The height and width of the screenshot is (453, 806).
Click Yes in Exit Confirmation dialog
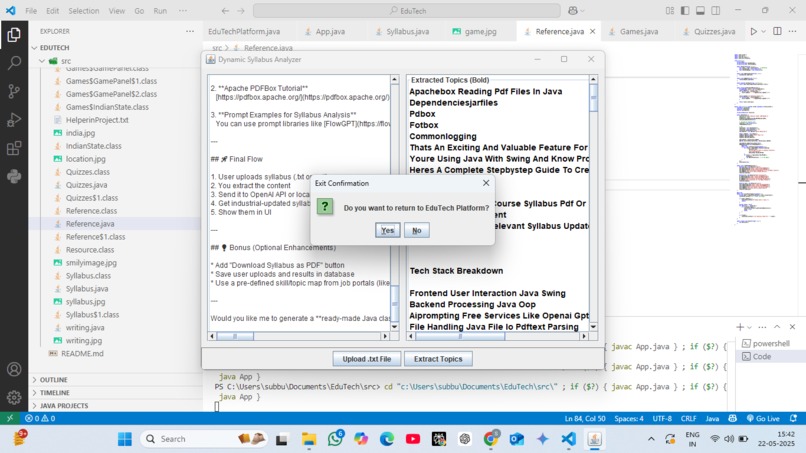coord(388,230)
